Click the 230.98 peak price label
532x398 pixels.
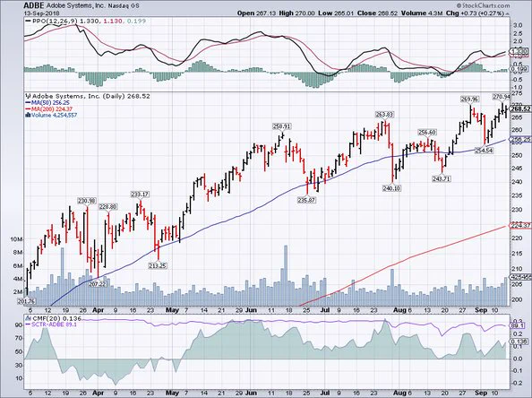point(87,201)
